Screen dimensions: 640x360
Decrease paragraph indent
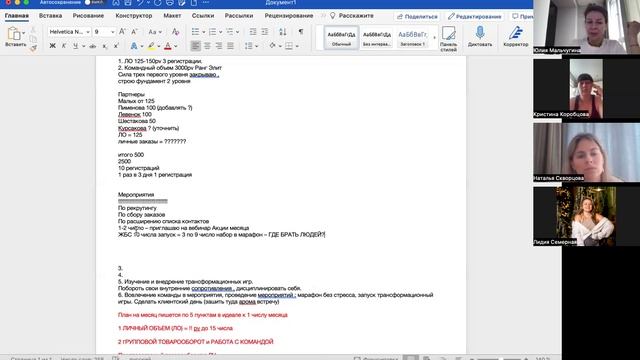pos(253,31)
